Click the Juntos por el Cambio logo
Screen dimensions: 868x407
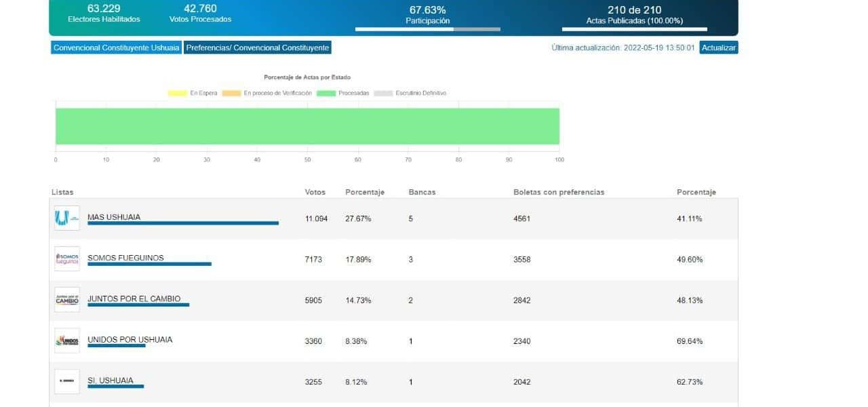(66, 300)
